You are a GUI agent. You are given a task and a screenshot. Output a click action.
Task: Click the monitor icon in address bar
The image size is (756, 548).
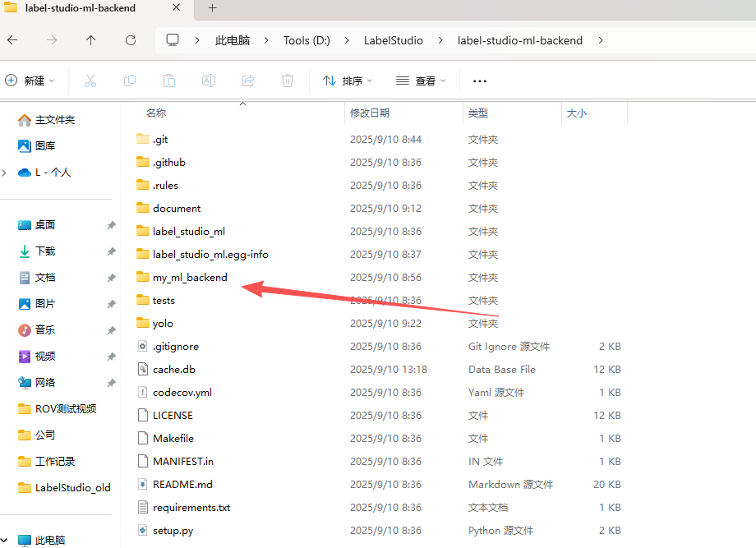[172, 40]
